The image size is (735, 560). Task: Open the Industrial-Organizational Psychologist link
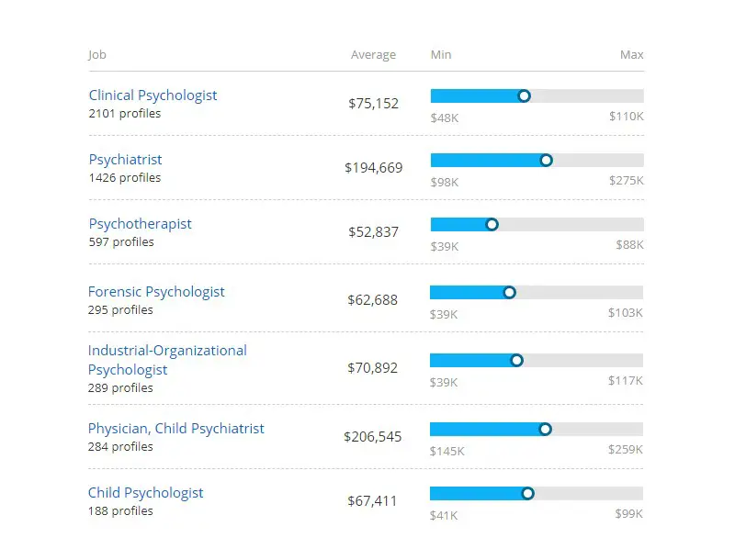[x=167, y=360]
